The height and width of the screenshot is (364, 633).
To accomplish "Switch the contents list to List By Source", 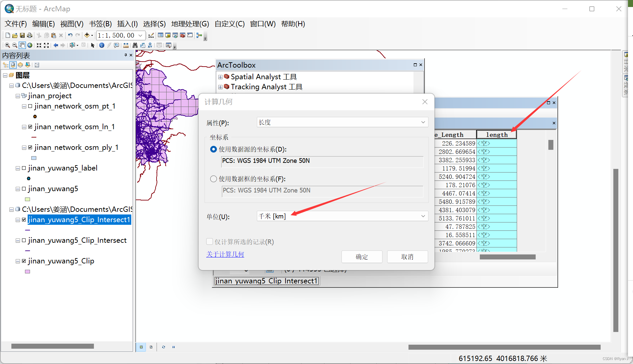I will 13,65.
